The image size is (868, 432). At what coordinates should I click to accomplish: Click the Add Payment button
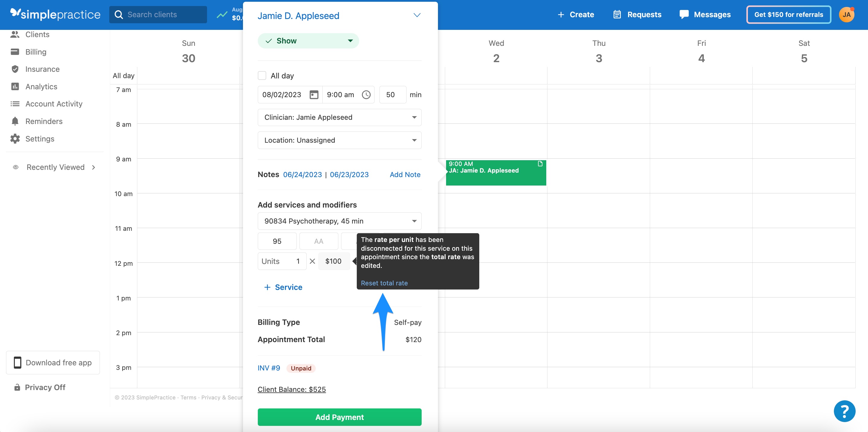pos(339,417)
